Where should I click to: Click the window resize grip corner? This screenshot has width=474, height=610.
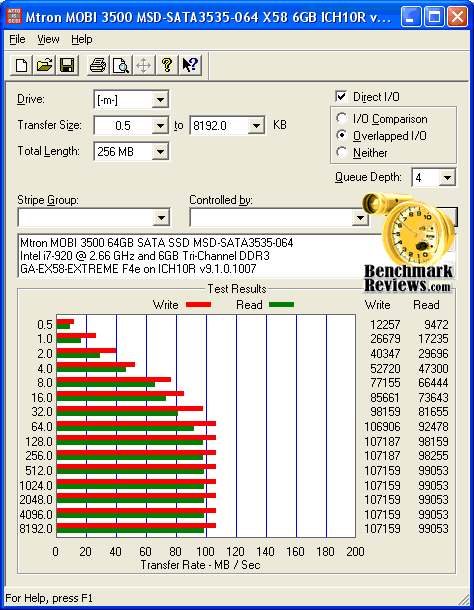(463, 599)
